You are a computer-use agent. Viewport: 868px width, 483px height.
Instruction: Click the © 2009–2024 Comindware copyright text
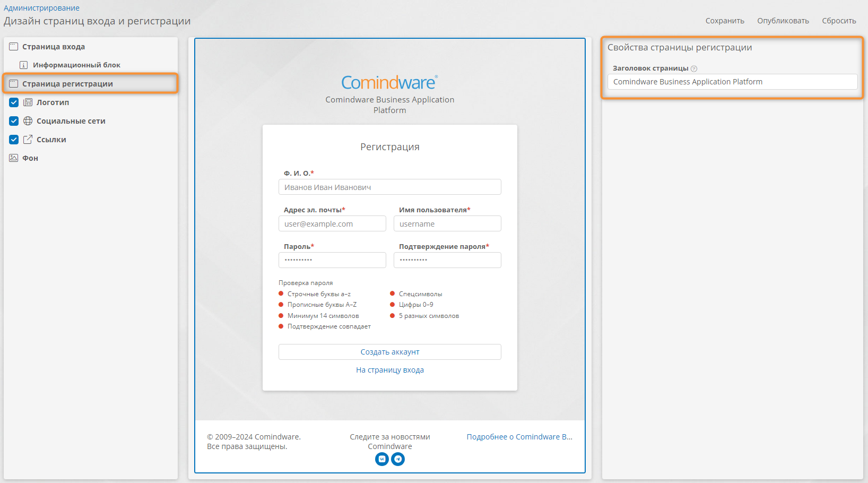tap(254, 442)
